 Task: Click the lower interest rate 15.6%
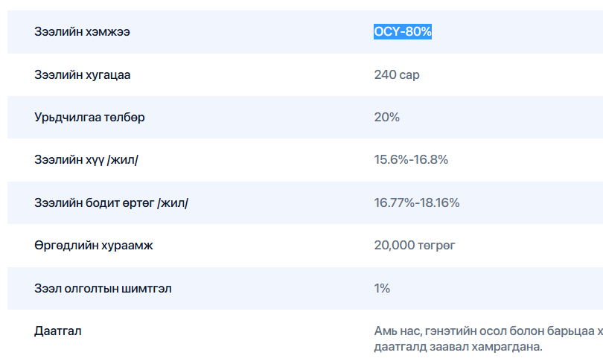pos(391,160)
